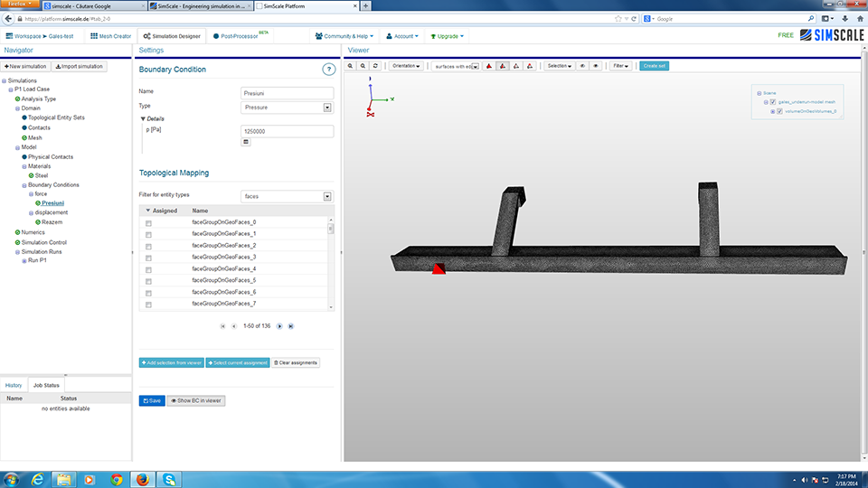Open the Filter dropdown in Viewer toolbar
Viewport: 868px width, 488px height.
pyautogui.click(x=620, y=66)
